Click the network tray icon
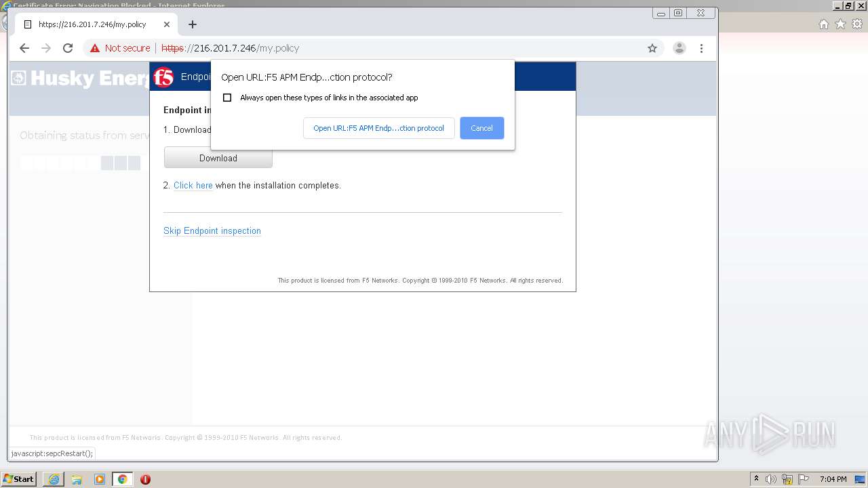This screenshot has width=868, height=488. (x=787, y=479)
